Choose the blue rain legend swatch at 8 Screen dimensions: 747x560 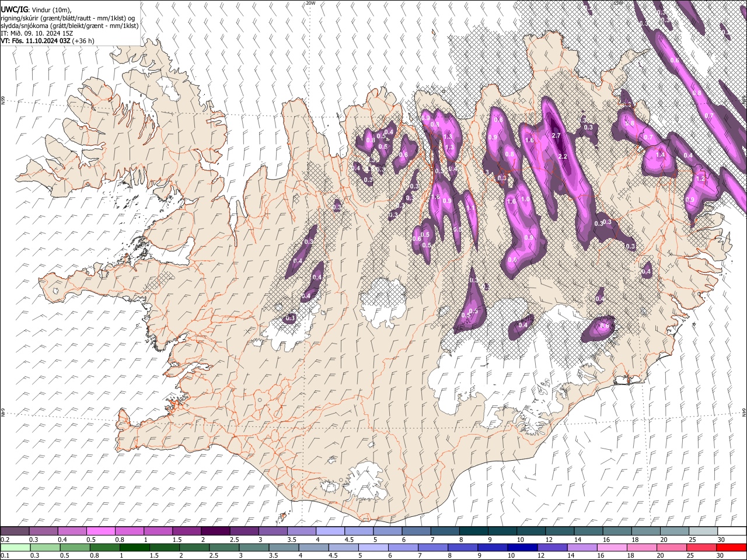pos(463,547)
